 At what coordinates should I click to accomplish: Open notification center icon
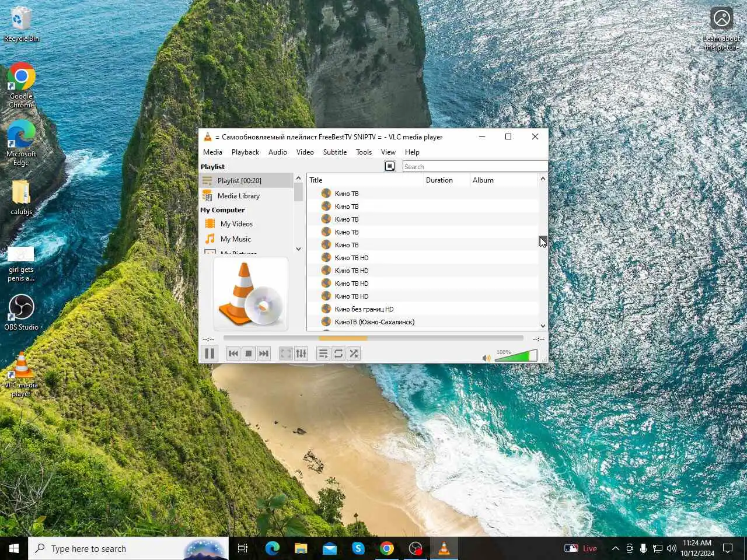[728, 548]
